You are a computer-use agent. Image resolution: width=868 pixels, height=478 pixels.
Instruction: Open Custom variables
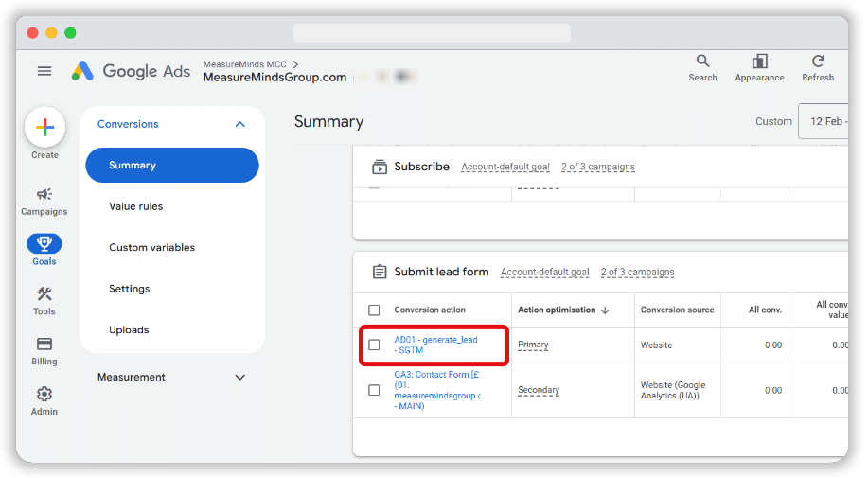tap(151, 247)
